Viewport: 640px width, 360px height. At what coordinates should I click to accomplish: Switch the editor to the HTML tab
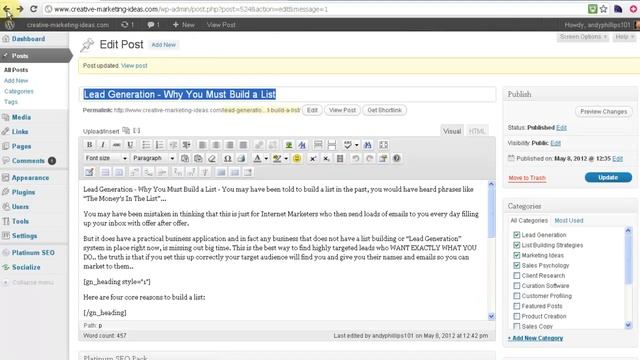coord(477,131)
